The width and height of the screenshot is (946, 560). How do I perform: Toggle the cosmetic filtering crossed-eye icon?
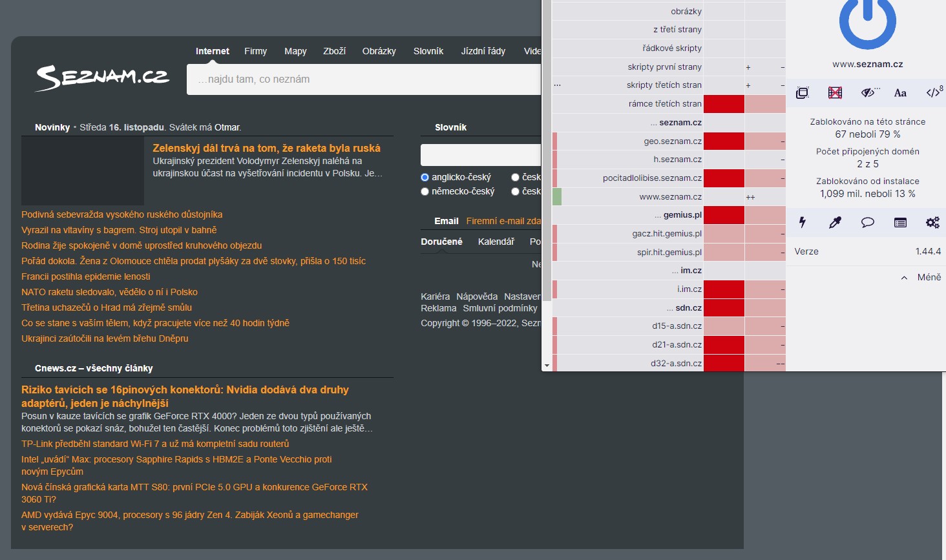coord(868,93)
